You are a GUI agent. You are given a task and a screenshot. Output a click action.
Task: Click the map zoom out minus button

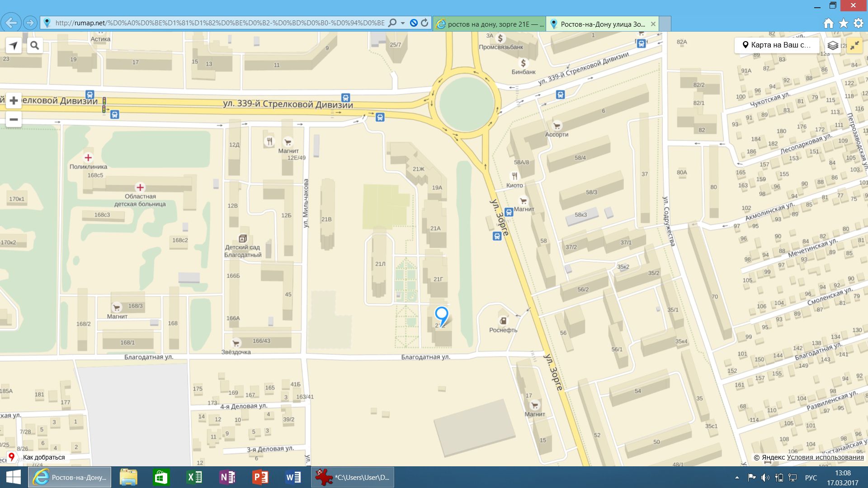tap(14, 120)
